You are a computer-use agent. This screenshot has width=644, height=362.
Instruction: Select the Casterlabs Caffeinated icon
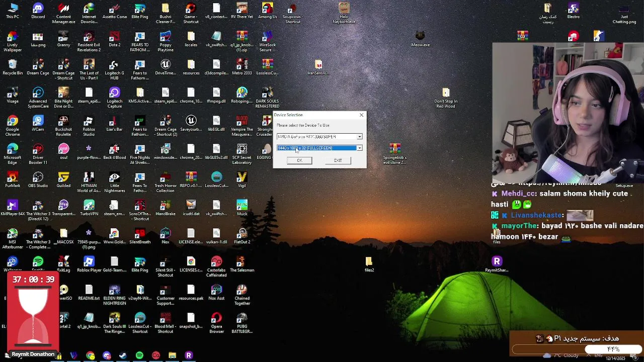216,266
